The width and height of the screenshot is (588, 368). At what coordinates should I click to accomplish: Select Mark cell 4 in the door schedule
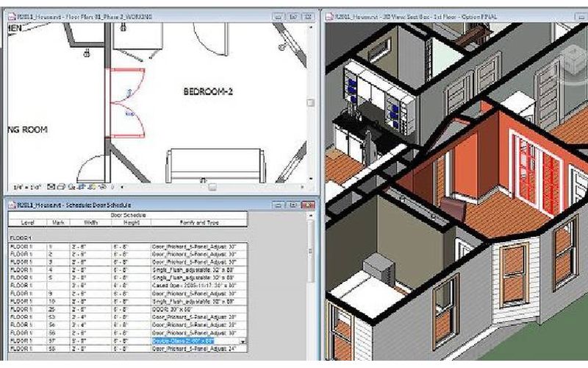(x=59, y=270)
